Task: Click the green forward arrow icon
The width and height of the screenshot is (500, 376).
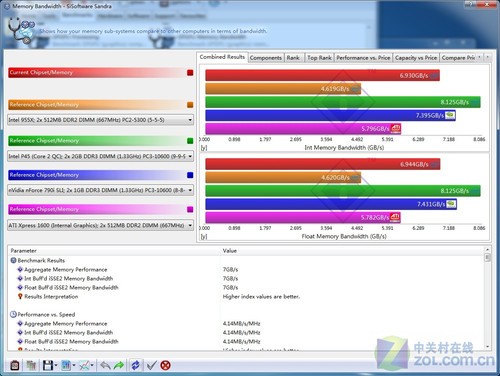Action: click(119, 365)
